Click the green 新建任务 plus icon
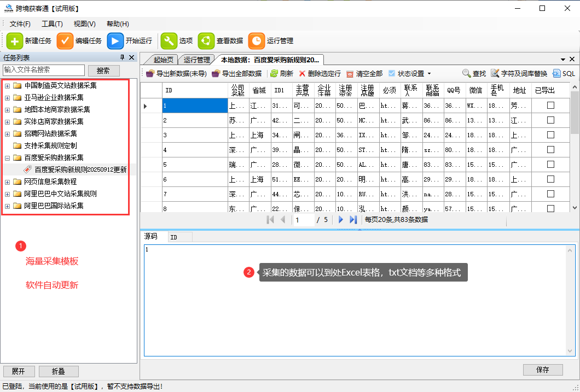 pyautogui.click(x=15, y=41)
